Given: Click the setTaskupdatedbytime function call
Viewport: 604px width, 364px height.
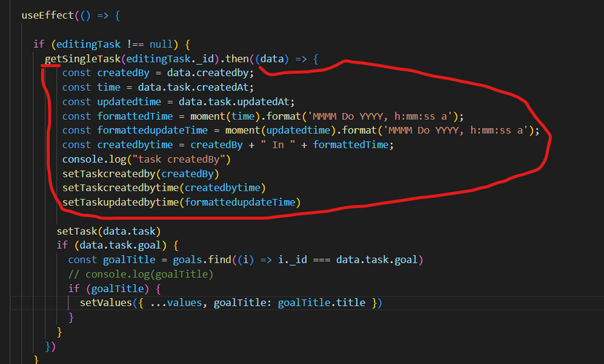Looking at the screenshot, I should 121,202.
